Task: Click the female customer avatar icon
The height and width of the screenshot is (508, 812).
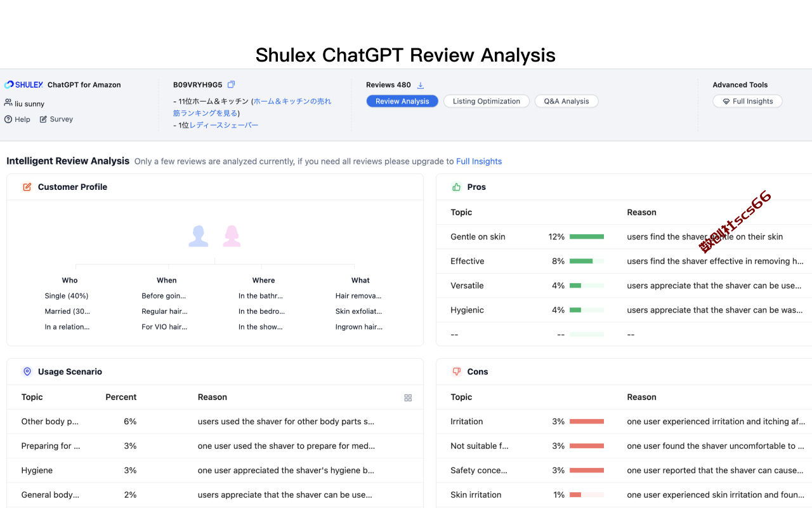Action: tap(232, 236)
